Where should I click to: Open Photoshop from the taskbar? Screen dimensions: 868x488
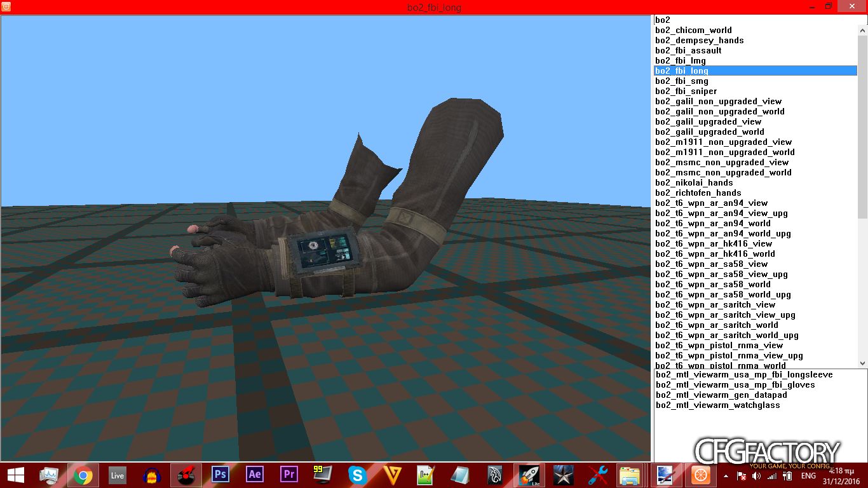[220, 475]
